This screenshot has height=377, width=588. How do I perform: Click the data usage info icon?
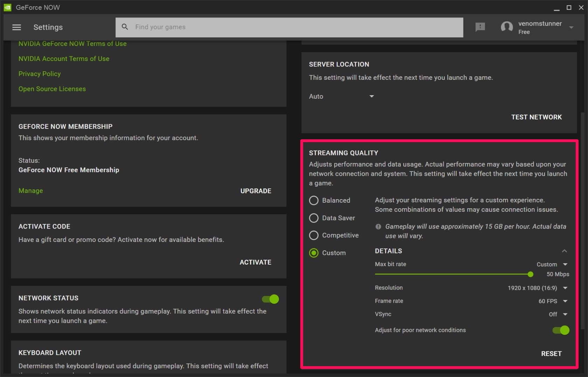click(x=378, y=226)
